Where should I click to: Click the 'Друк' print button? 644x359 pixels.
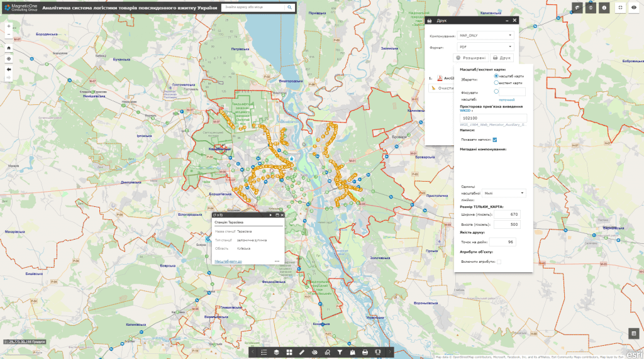(502, 58)
